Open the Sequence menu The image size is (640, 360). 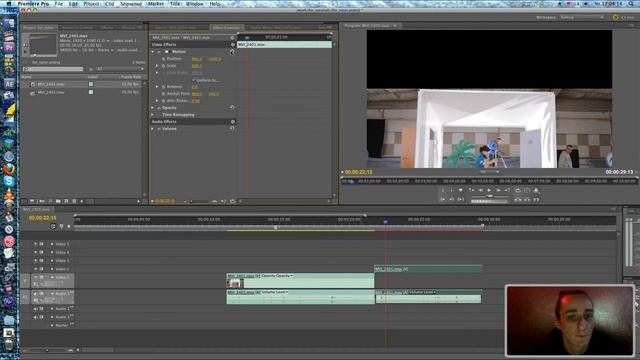pyautogui.click(x=131, y=4)
